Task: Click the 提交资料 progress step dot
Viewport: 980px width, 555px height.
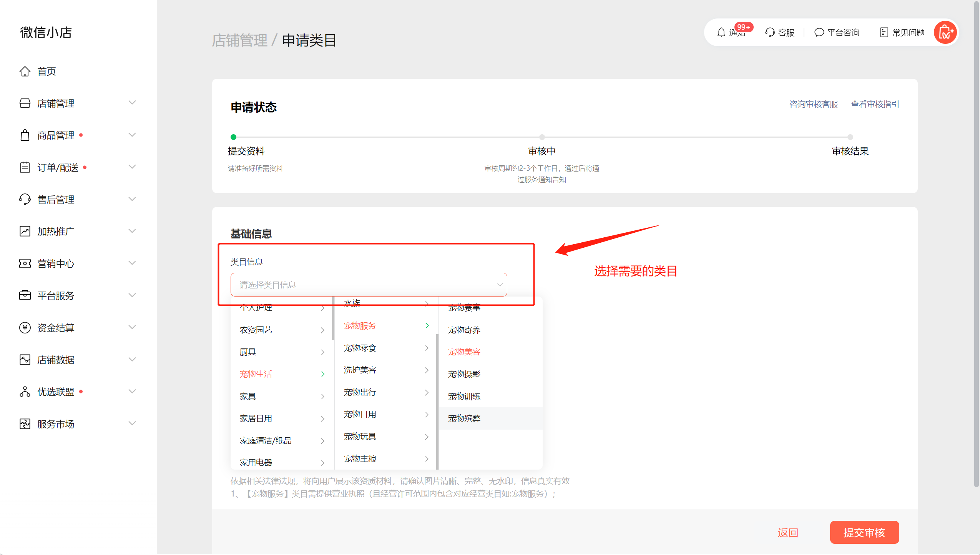Action: [x=234, y=137]
